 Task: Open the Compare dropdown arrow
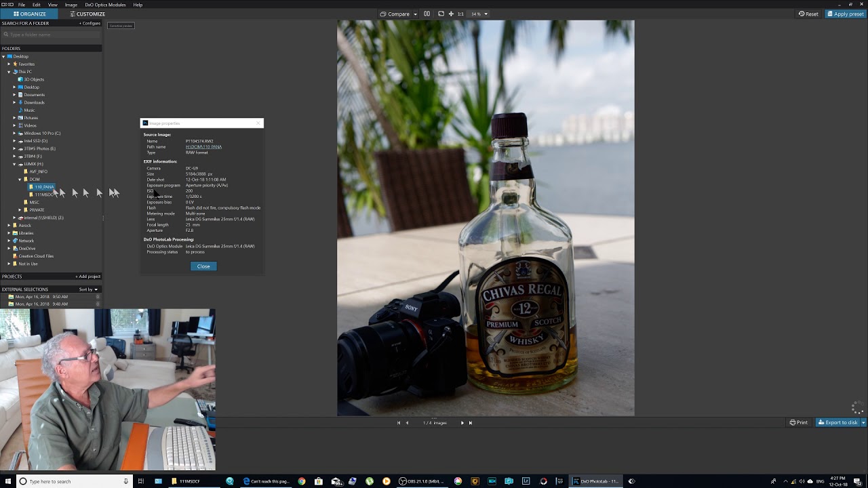coord(415,14)
